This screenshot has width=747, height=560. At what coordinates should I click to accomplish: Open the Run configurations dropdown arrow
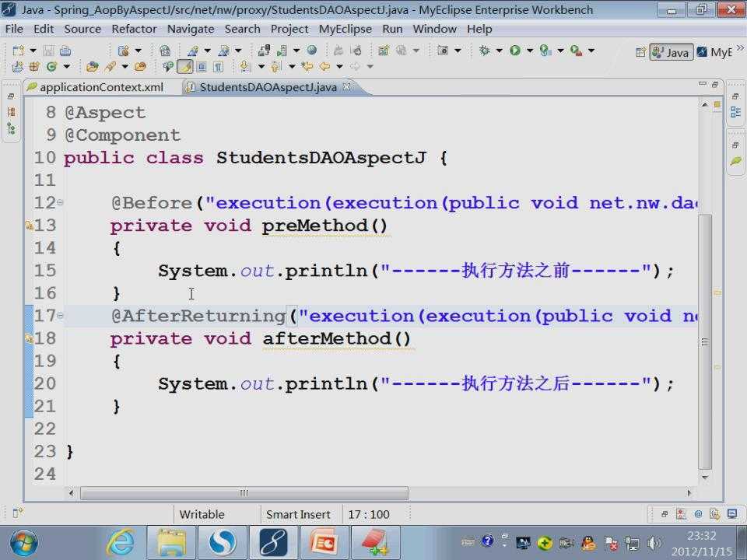[529, 50]
